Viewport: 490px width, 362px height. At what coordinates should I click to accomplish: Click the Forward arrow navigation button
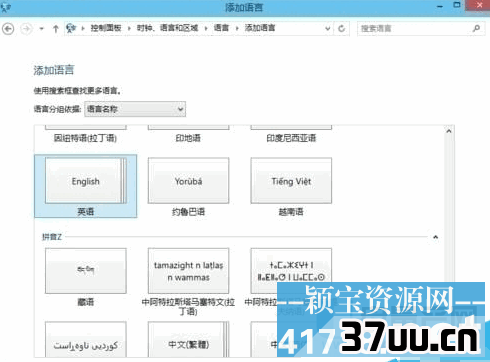click(x=26, y=29)
